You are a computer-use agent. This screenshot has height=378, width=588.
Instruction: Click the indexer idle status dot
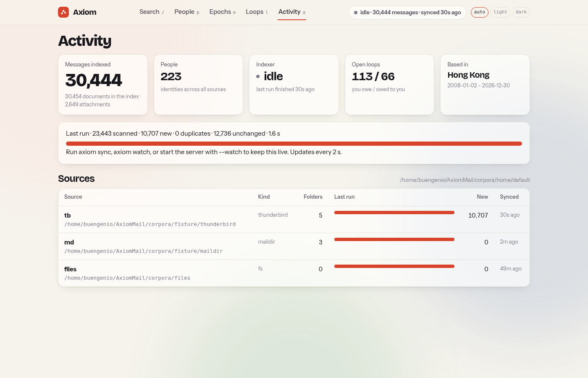[258, 76]
